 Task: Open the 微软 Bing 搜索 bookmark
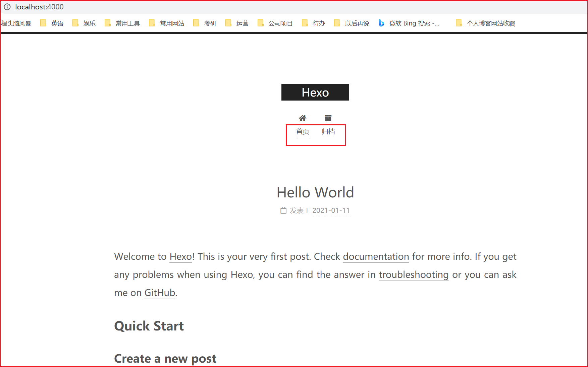(409, 23)
